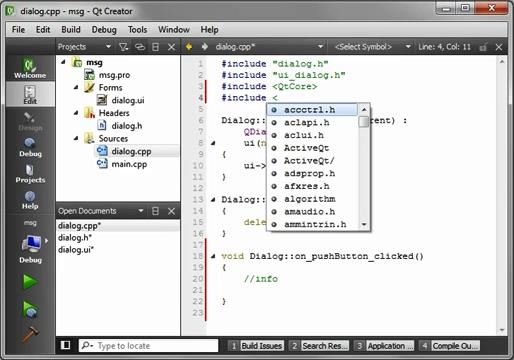Click completion list scroll down arrow
The height and width of the screenshot is (360, 514).
[364, 224]
